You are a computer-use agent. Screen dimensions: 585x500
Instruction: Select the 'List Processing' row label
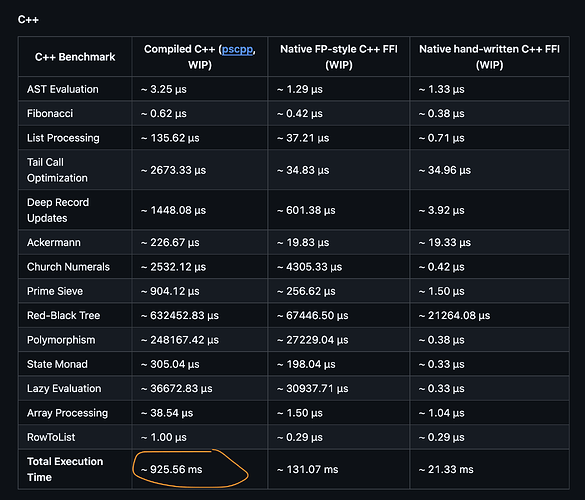[x=63, y=138]
